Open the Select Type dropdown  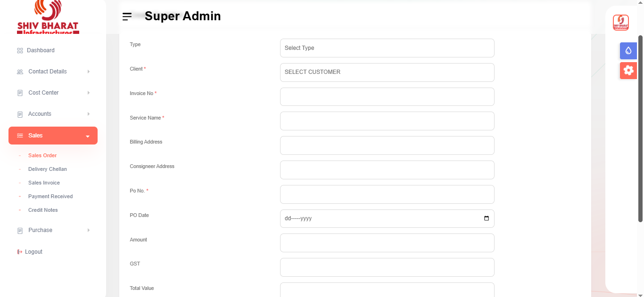click(387, 48)
